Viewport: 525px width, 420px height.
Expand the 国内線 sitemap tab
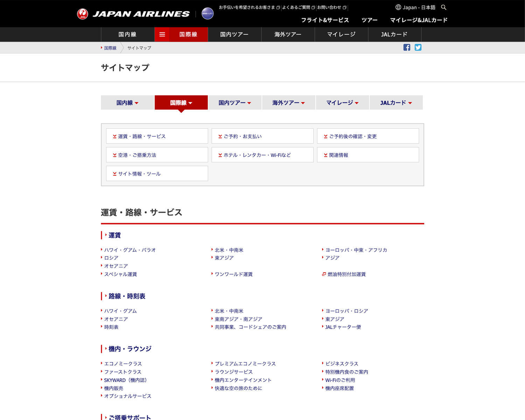click(127, 103)
